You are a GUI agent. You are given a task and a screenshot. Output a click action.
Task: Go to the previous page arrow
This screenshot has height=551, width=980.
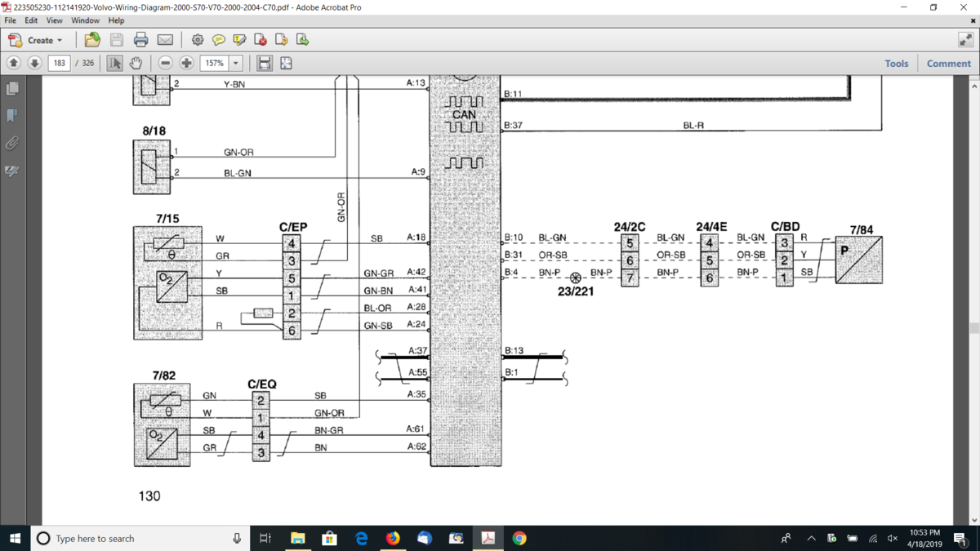[14, 63]
